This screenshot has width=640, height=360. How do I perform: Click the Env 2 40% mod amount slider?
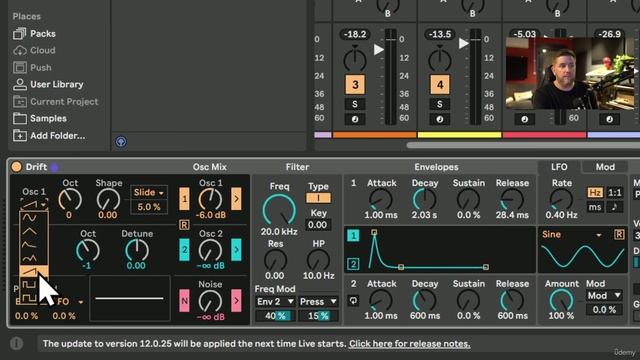coord(275,316)
